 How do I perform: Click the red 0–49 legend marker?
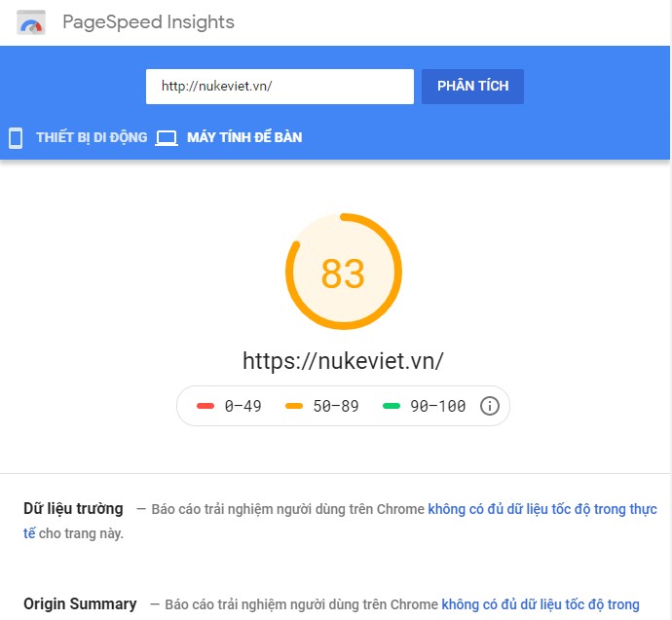click(x=205, y=406)
